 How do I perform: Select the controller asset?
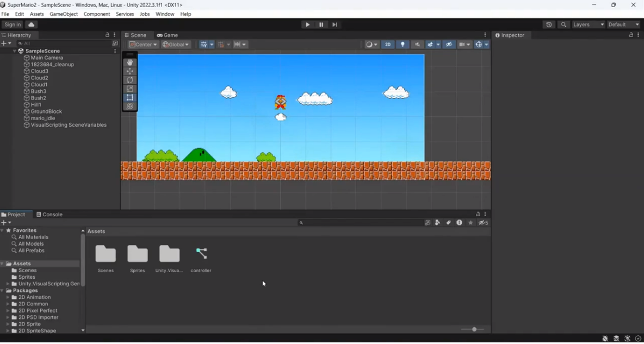[x=201, y=259]
